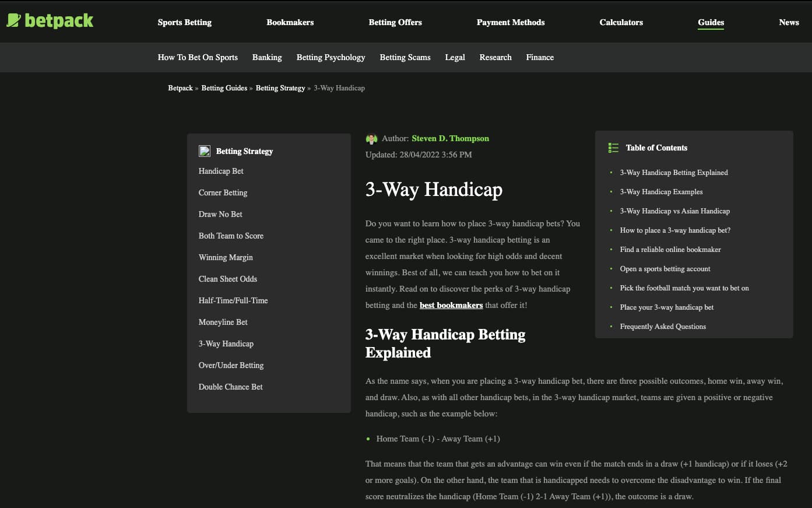Click the author avatar icon
Viewport: 812px width, 508px height.
[x=371, y=139]
